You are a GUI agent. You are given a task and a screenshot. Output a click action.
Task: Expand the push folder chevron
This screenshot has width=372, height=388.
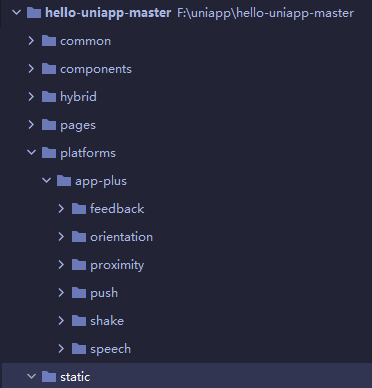click(61, 293)
